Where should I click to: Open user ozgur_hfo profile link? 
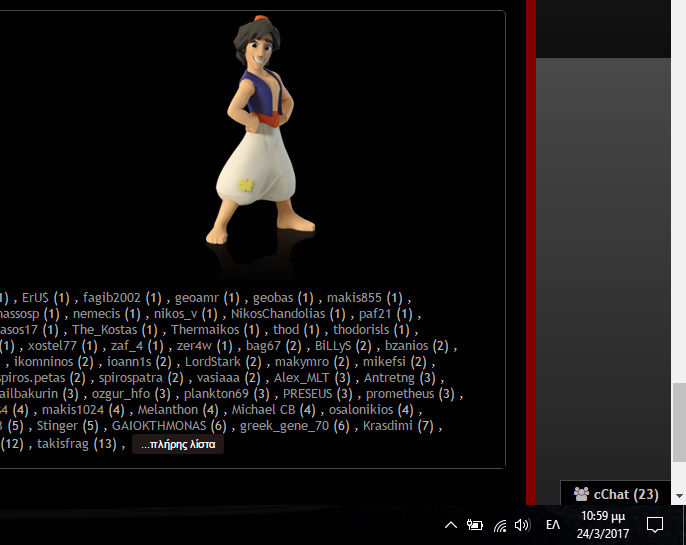point(121,394)
